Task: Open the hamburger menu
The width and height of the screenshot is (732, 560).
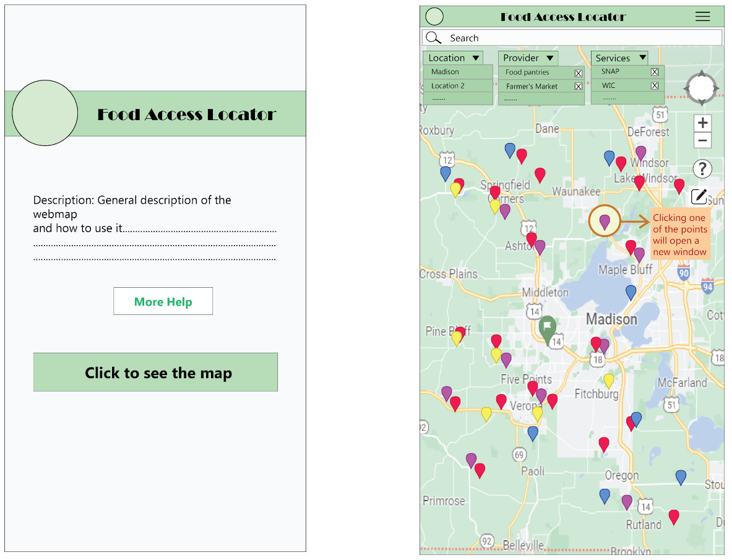Action: pyautogui.click(x=702, y=16)
